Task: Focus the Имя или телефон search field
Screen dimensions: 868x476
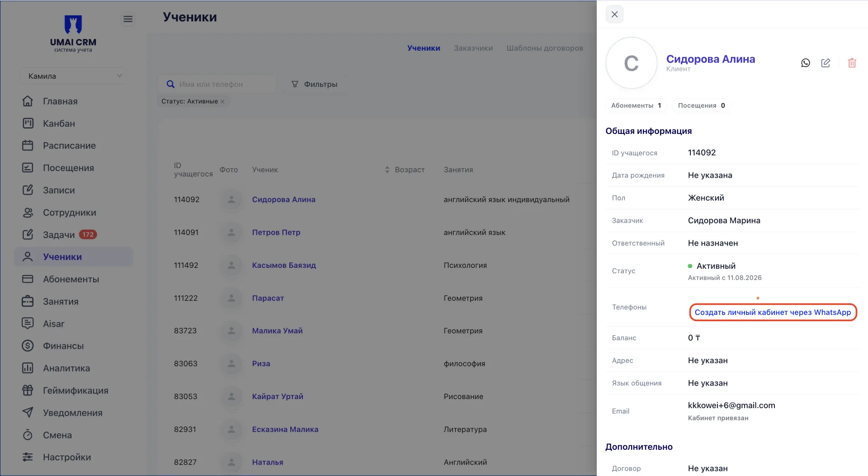Action: coord(217,84)
